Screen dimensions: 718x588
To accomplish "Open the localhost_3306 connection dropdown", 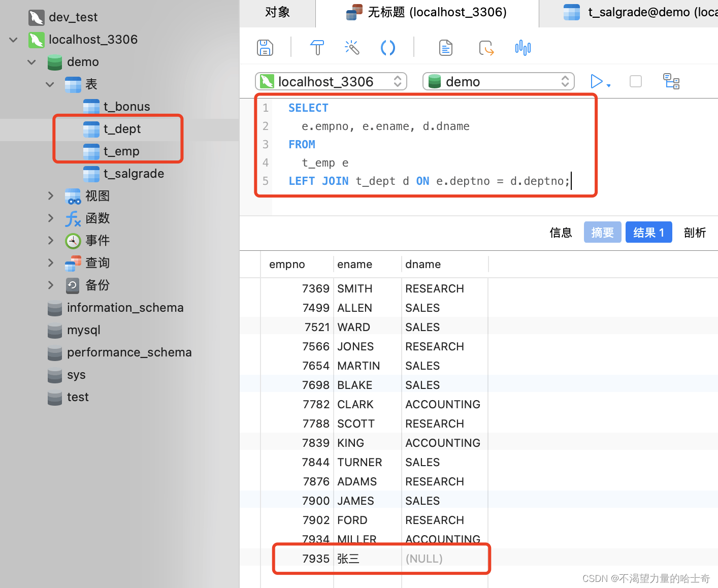I will click(331, 81).
